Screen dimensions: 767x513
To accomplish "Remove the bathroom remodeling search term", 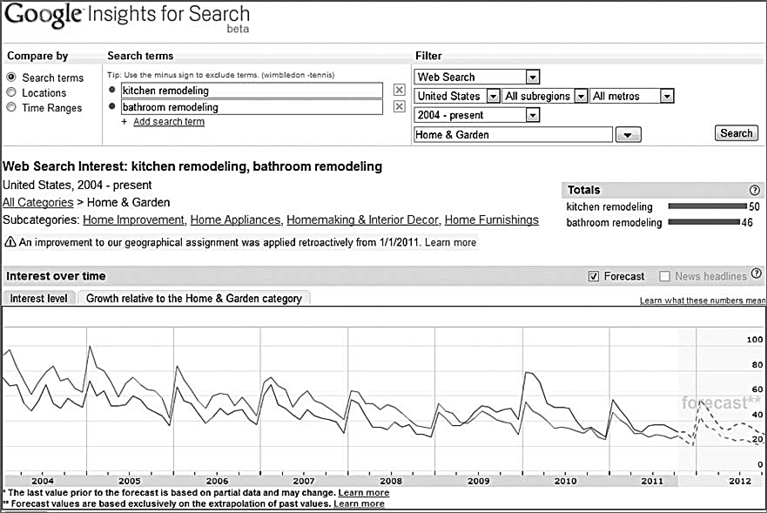I will pos(399,107).
